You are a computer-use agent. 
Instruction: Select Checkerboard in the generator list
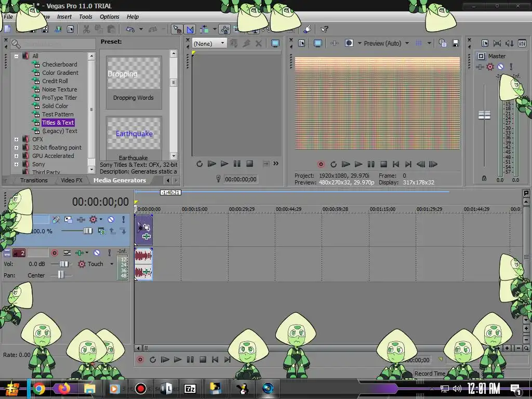pyautogui.click(x=59, y=64)
